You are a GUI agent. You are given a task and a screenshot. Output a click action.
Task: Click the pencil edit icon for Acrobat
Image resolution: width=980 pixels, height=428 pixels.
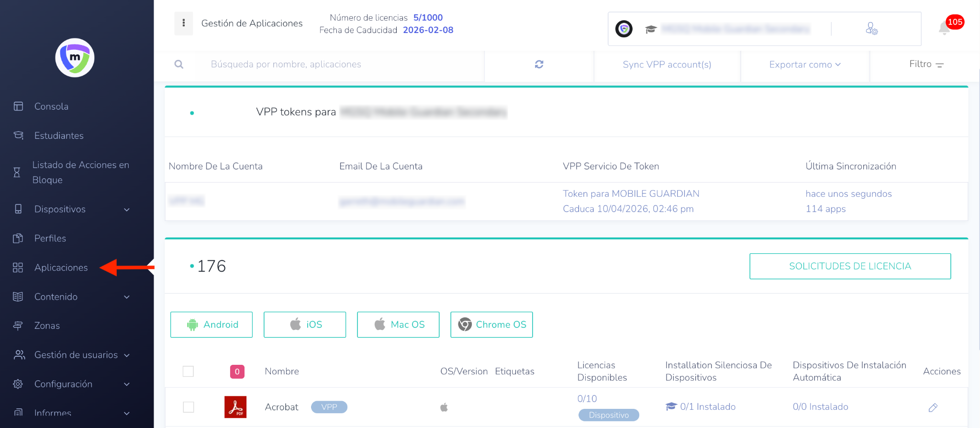click(933, 407)
